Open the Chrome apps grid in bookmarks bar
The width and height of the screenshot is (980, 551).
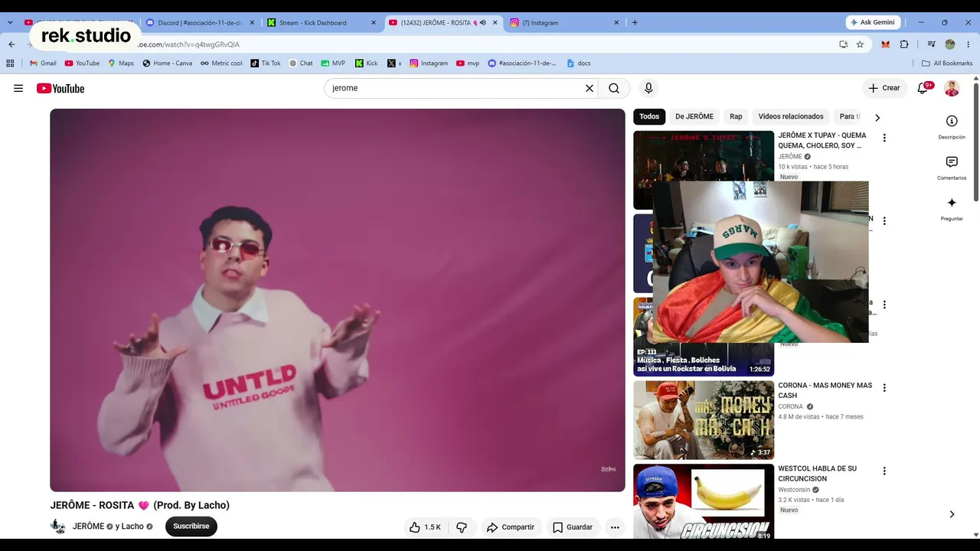(x=11, y=64)
